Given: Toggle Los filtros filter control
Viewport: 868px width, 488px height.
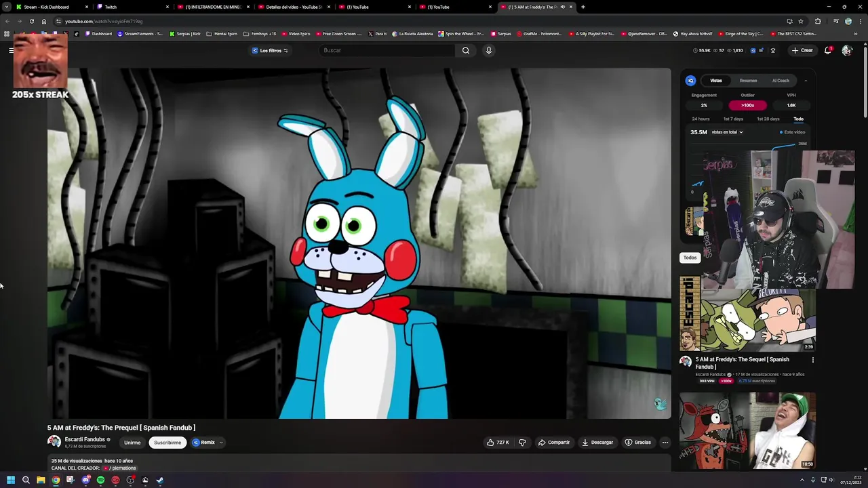Looking at the screenshot, I should 270,50.
